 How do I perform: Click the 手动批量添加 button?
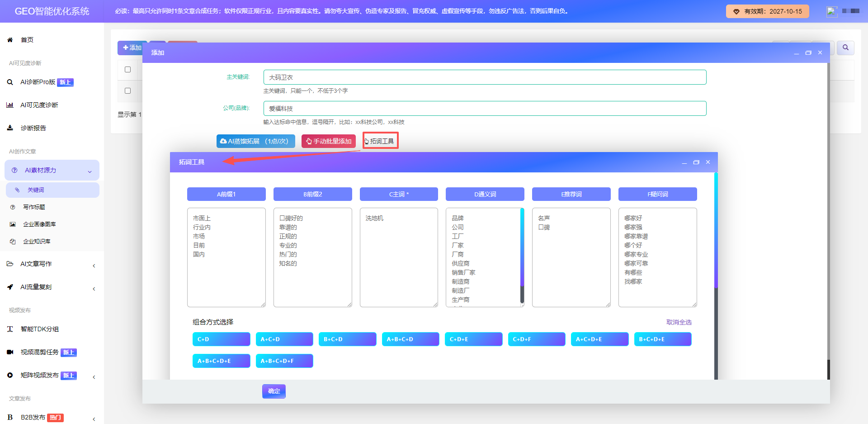[329, 141]
